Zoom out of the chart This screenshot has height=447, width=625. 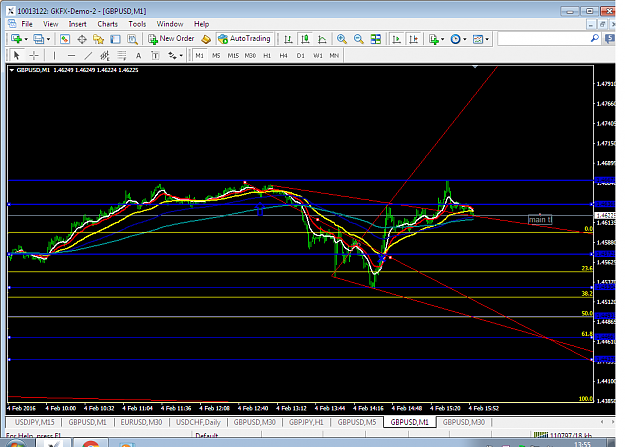pyautogui.click(x=359, y=39)
